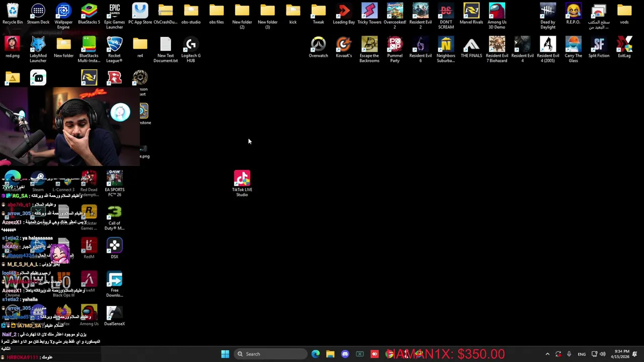Select the TikTok LIVE Studio icon
Image resolution: width=644 pixels, height=362 pixels.
(242, 184)
